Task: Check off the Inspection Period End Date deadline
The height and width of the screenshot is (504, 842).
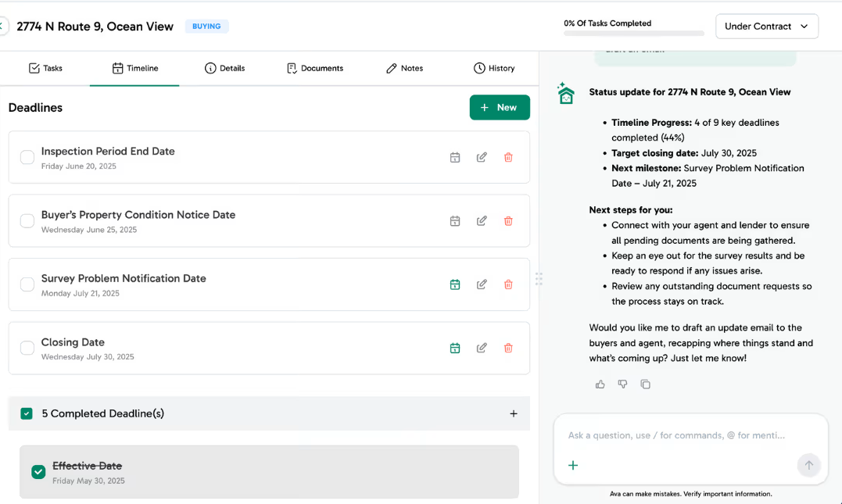Action: point(27,156)
